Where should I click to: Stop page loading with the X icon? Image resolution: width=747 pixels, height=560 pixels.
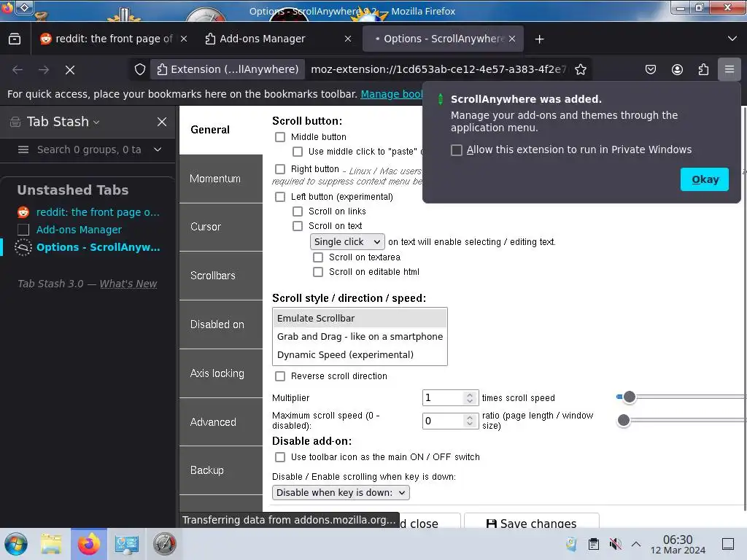tap(70, 70)
